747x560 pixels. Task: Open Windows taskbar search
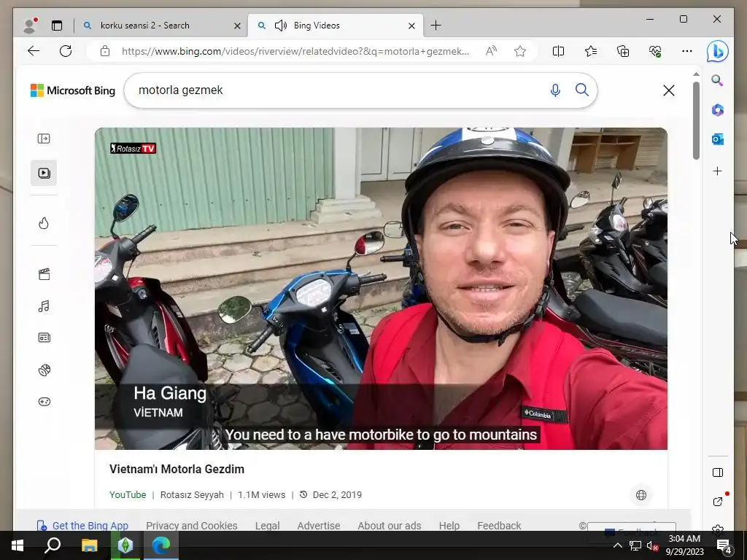(53, 545)
